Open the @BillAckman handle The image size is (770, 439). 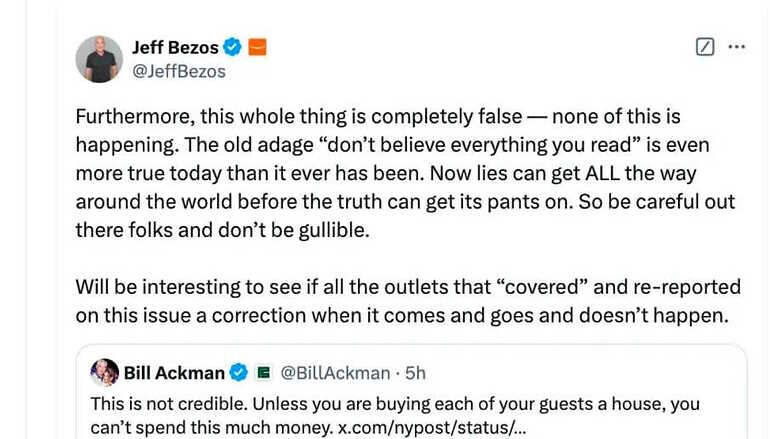[x=335, y=373]
